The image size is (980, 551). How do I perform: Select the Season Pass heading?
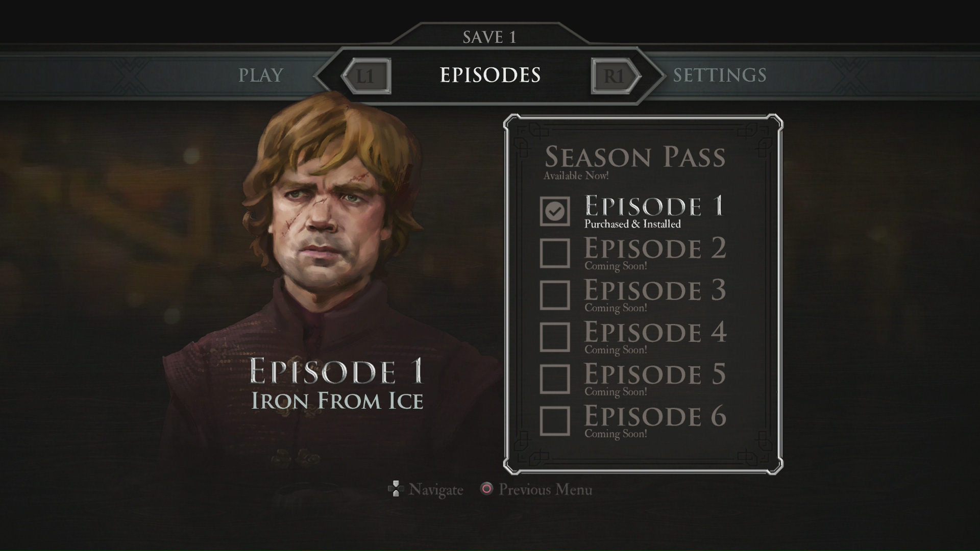point(635,157)
